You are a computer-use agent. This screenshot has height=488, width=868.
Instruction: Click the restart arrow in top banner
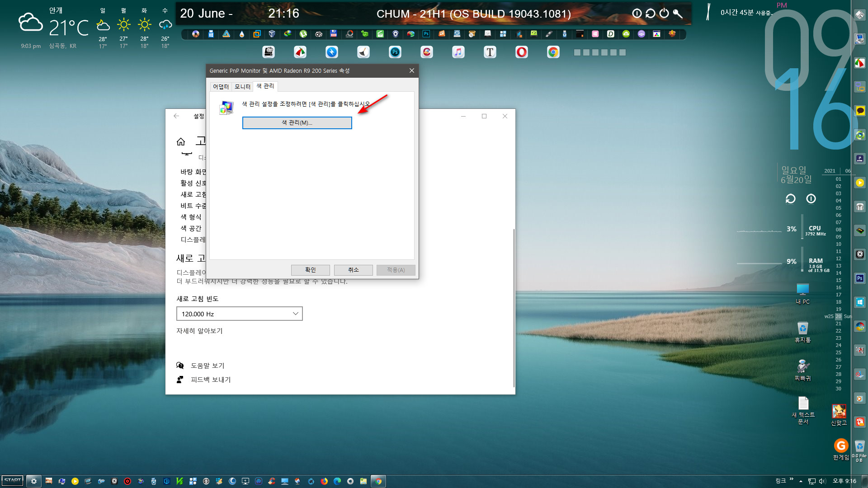click(x=650, y=14)
